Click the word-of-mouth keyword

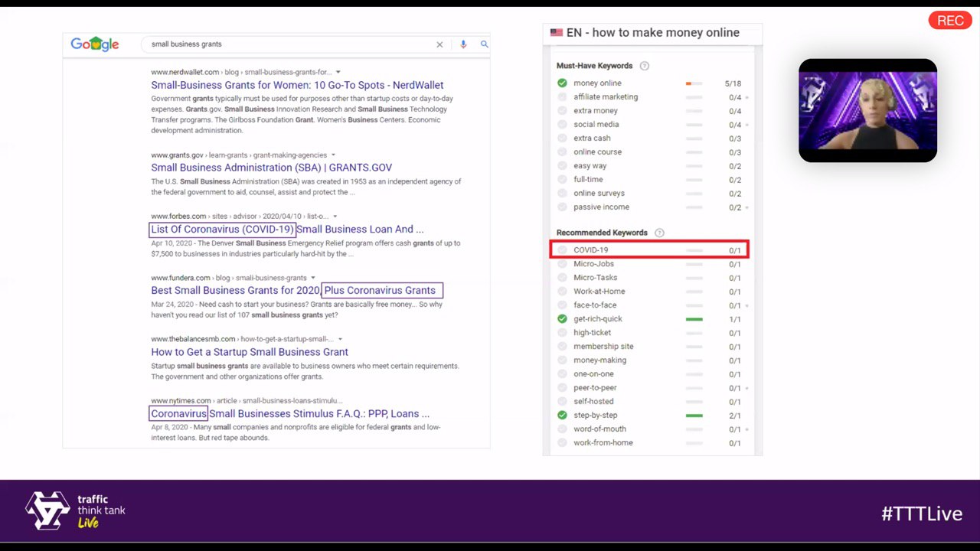(x=599, y=429)
